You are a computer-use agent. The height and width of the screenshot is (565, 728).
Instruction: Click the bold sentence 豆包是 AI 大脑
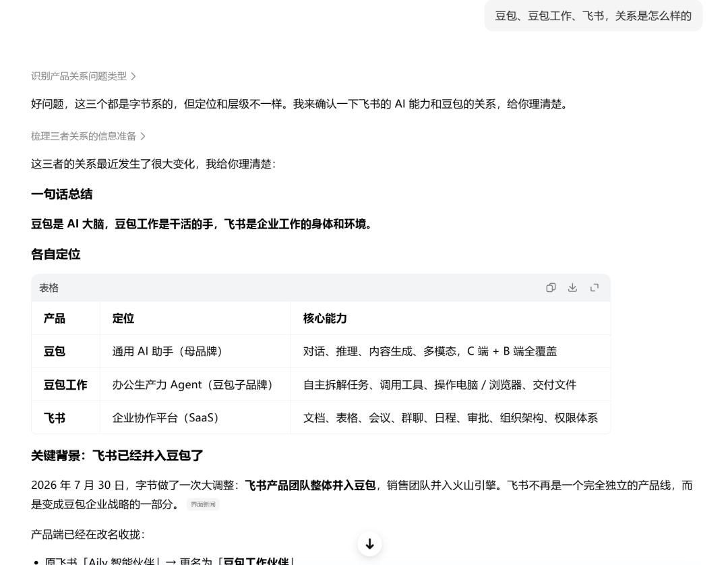tap(201, 225)
